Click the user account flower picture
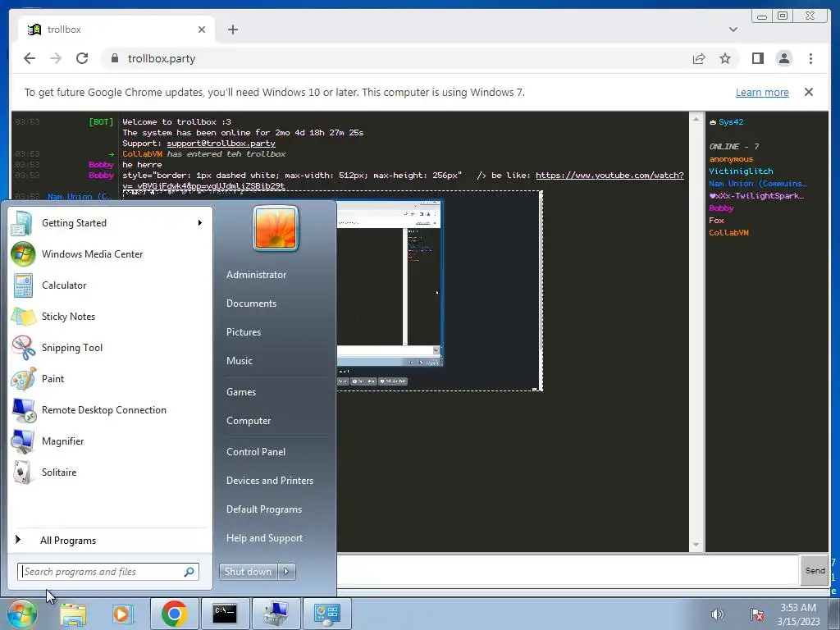Image resolution: width=840 pixels, height=630 pixels. click(276, 228)
